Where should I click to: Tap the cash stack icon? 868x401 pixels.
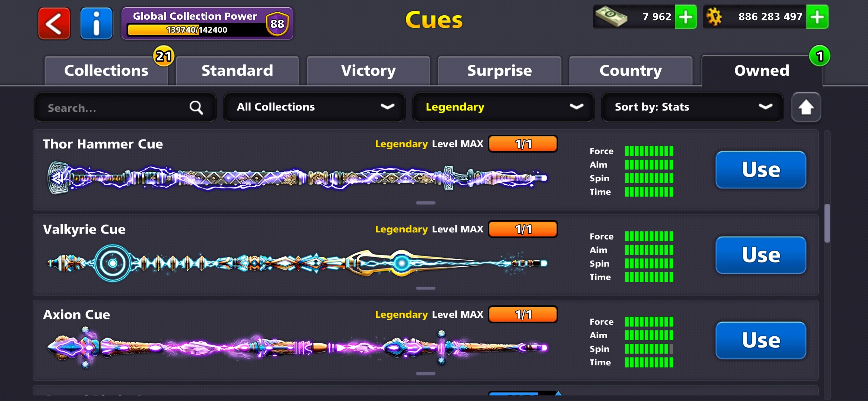click(611, 17)
